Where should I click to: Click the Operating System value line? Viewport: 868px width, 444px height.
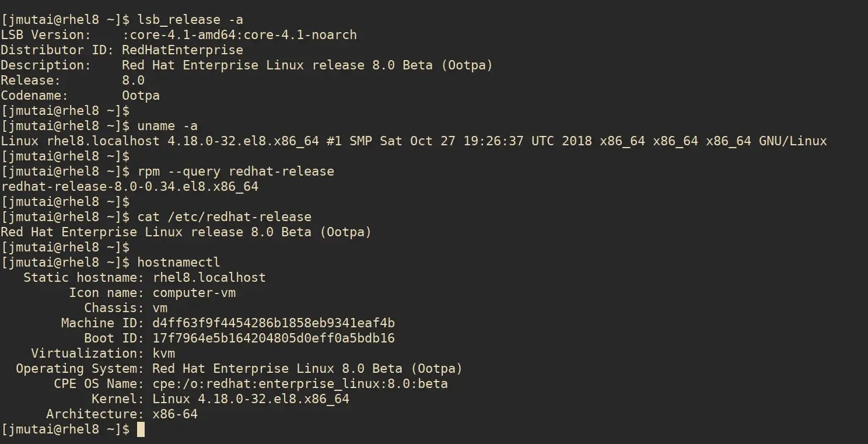click(307, 369)
